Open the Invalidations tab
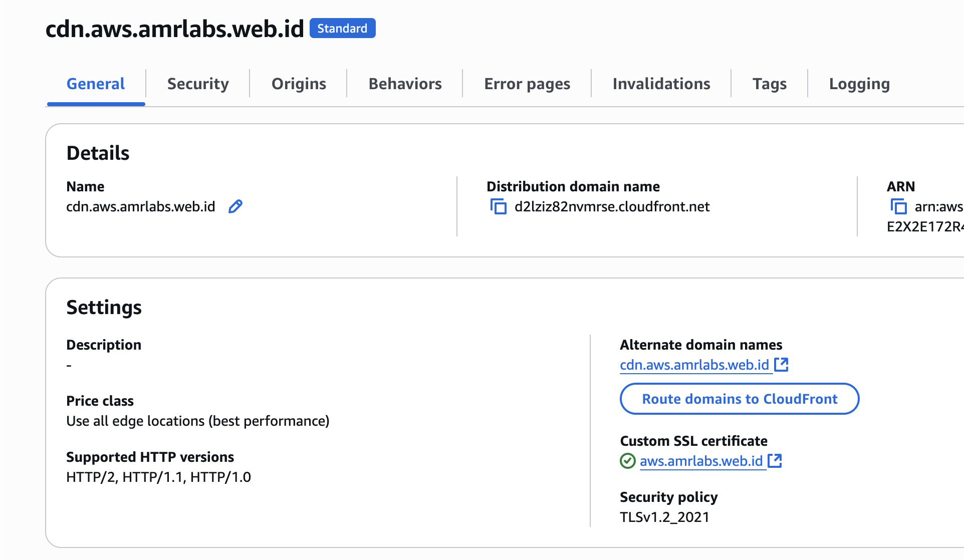 click(661, 84)
